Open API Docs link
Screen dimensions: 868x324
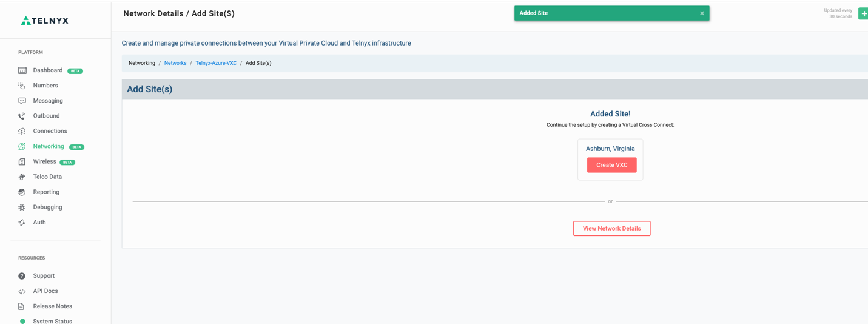(45, 291)
